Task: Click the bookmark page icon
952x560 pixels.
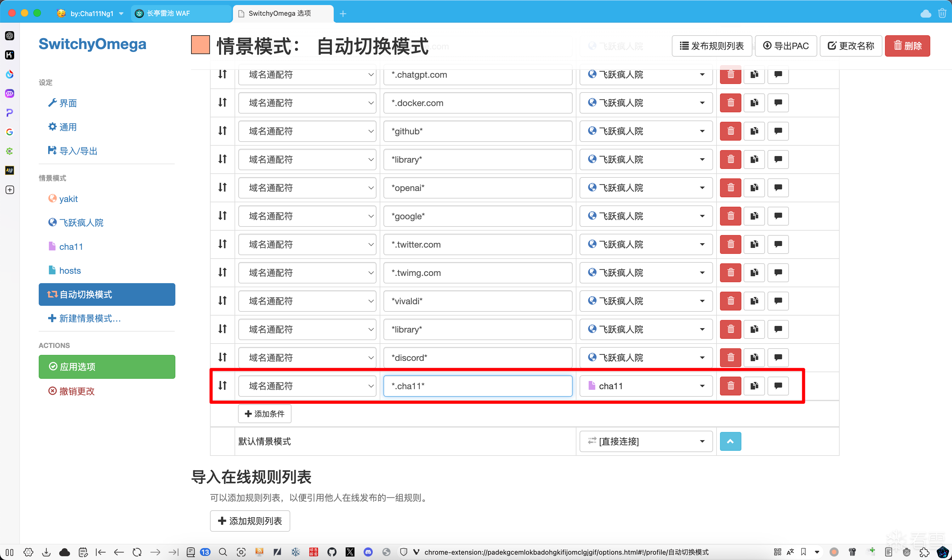Action: click(x=803, y=552)
